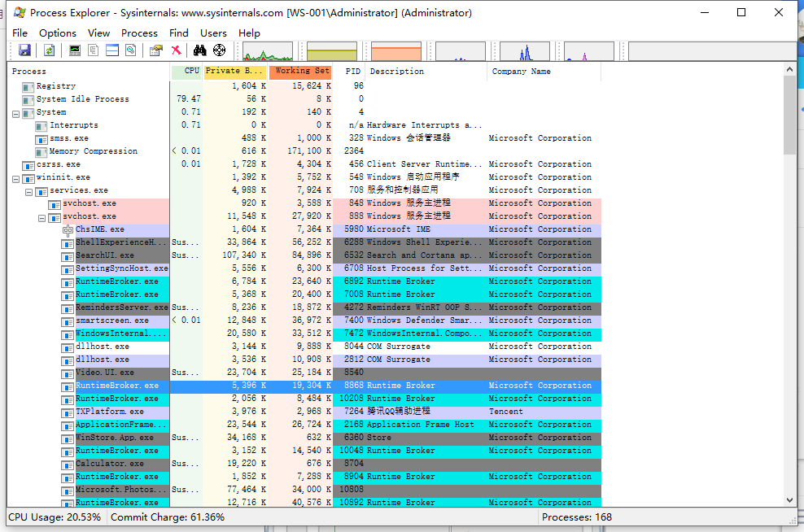Screen dimensions: 804x532
Task: Click the Find Handle or DLL binoculars icon
Action: point(199,50)
